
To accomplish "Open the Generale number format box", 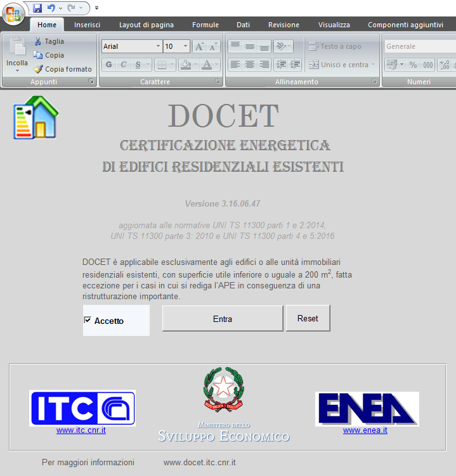I will point(420,46).
